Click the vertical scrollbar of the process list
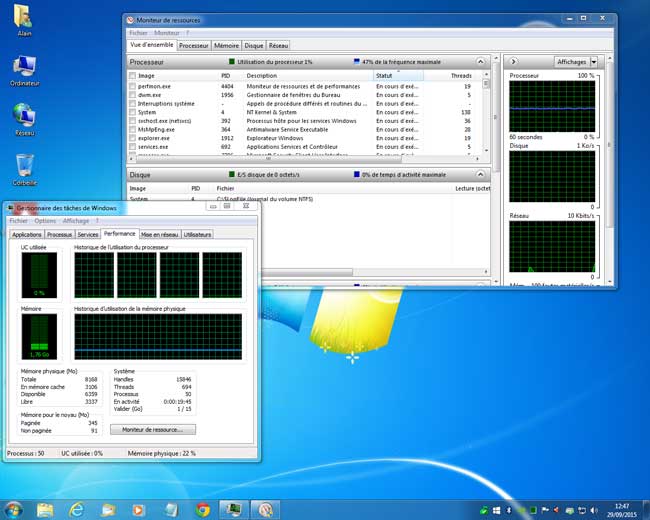The height and width of the screenshot is (520, 650). [x=486, y=113]
